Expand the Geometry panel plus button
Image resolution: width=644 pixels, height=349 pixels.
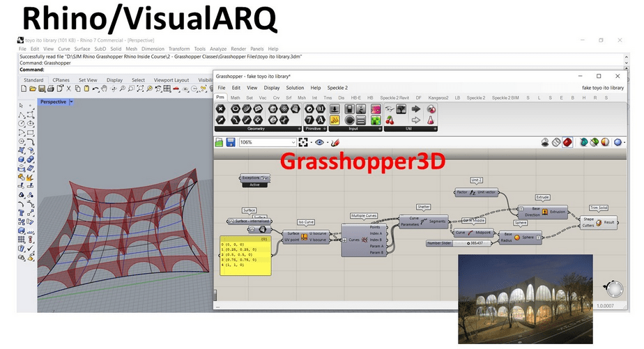click(x=300, y=129)
